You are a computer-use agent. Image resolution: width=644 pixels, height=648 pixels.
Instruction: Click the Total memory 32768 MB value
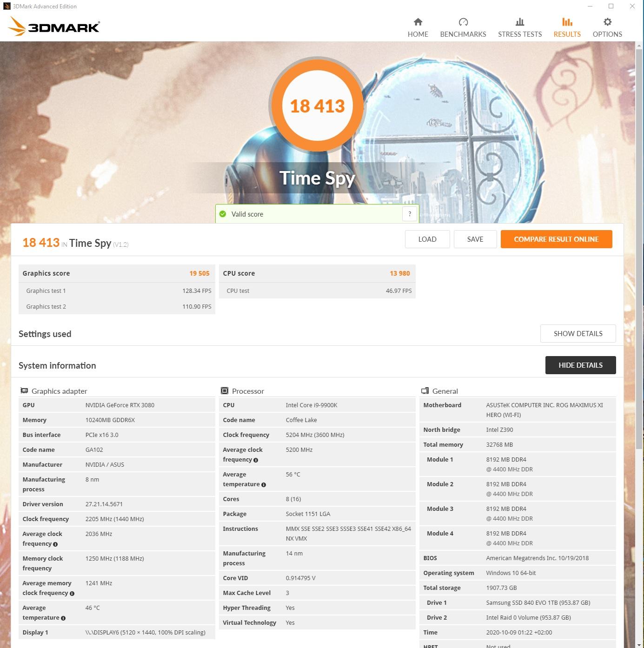pyautogui.click(x=499, y=444)
